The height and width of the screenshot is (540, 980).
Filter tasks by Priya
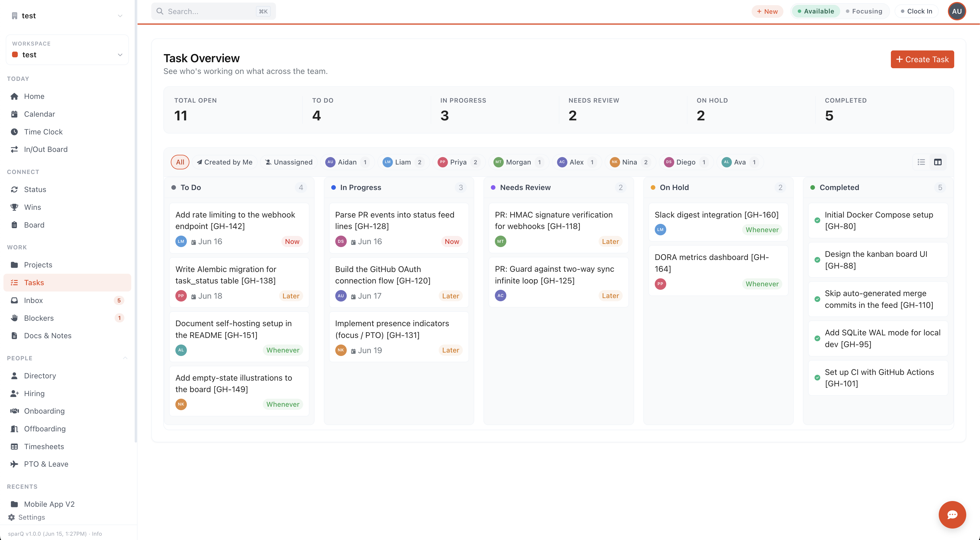459,162
